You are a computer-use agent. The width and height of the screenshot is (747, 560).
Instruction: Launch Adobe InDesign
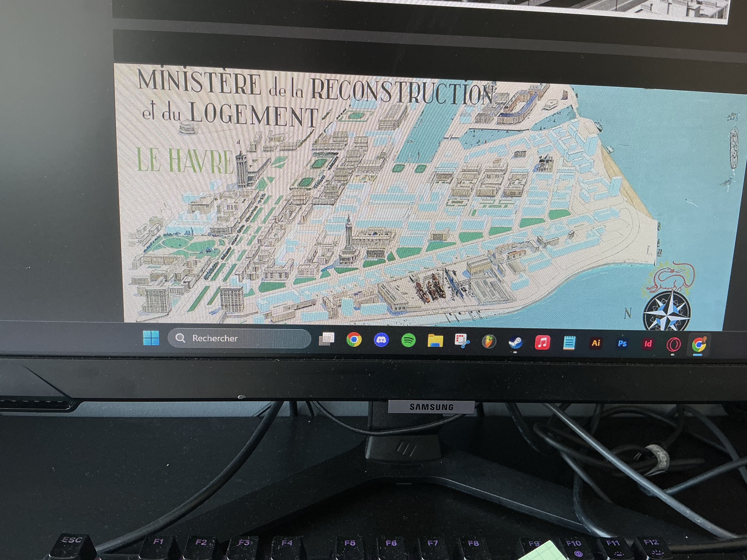point(648,344)
